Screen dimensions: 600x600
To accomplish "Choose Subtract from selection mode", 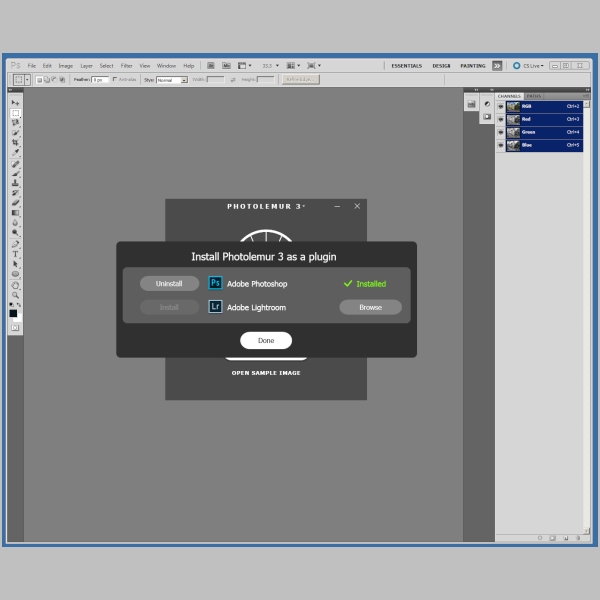I will point(54,80).
